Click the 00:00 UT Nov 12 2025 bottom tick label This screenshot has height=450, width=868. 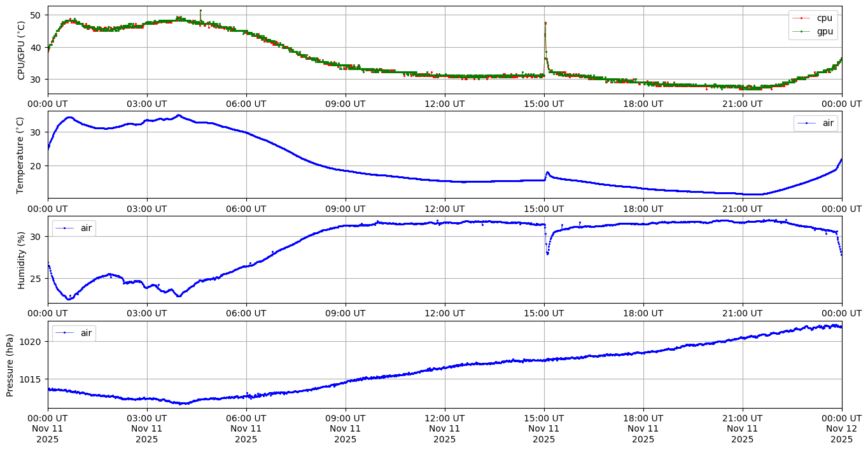pos(841,428)
